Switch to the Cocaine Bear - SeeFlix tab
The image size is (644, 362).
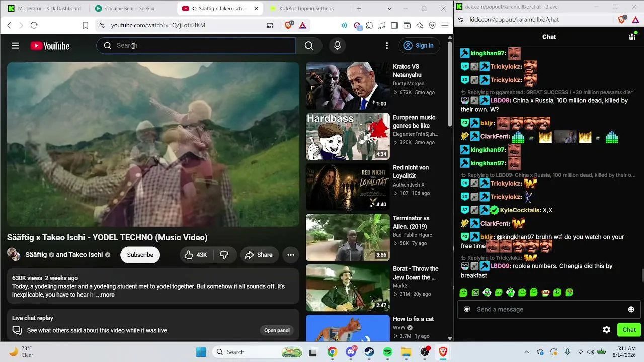pyautogui.click(x=133, y=9)
